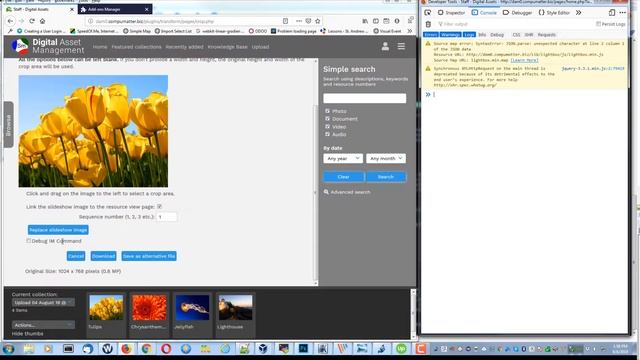
Task: Open the Actions dropdown in collection bar
Action: pyautogui.click(x=43, y=325)
